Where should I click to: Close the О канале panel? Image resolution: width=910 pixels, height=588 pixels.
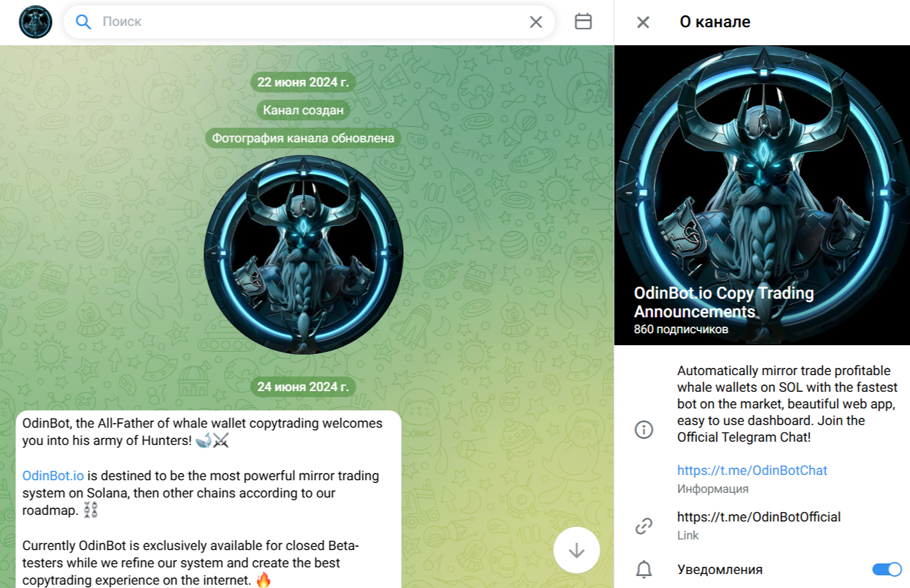(643, 22)
